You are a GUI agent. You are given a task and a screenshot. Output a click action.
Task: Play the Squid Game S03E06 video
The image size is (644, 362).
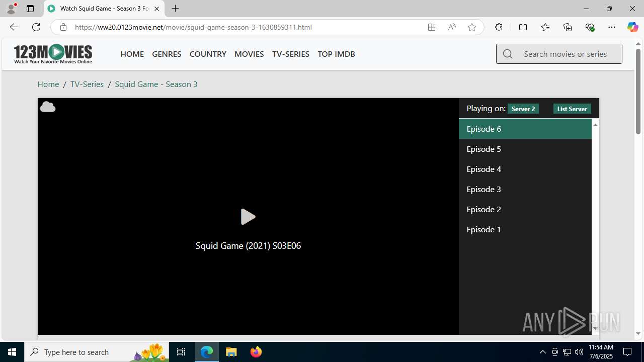coord(248,217)
